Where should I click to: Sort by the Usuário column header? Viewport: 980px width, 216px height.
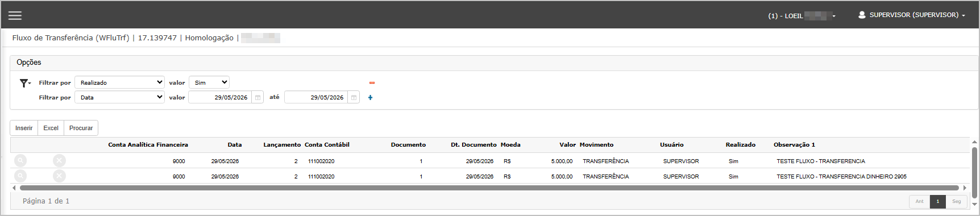[672, 145]
